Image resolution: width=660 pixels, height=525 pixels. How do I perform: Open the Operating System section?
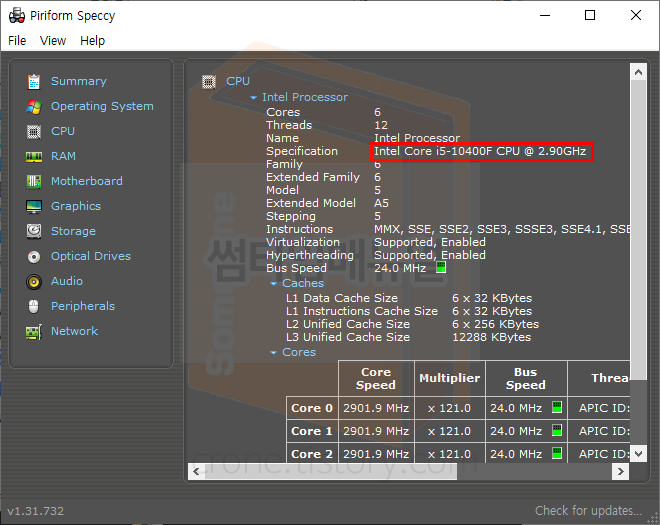(x=102, y=106)
